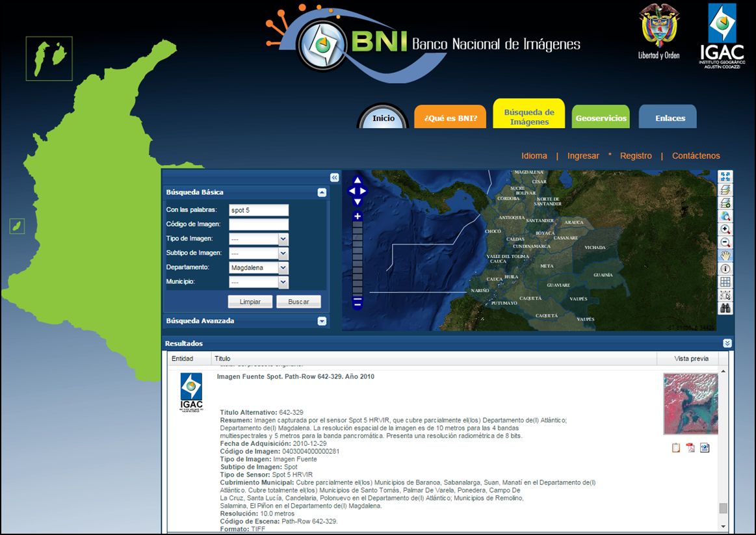
Task: Click the 'Fecha de Adquisición: 2010-12-29' line
Action: (x=274, y=443)
